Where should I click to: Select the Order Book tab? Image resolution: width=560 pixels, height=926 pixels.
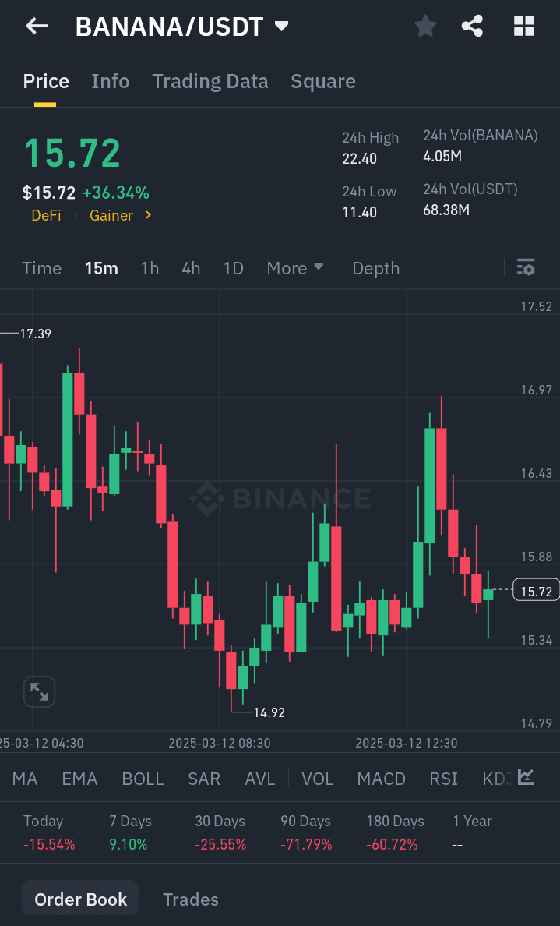click(80, 899)
